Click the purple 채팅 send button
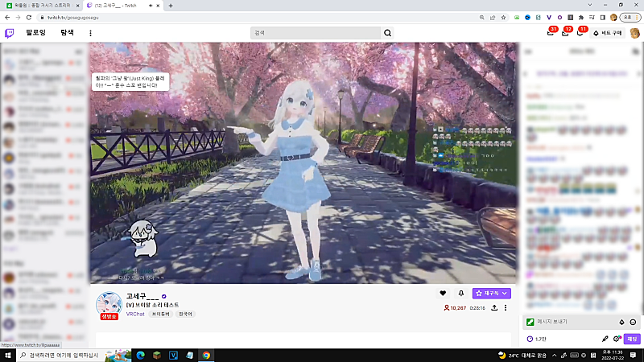The image size is (644, 362). coord(632,339)
